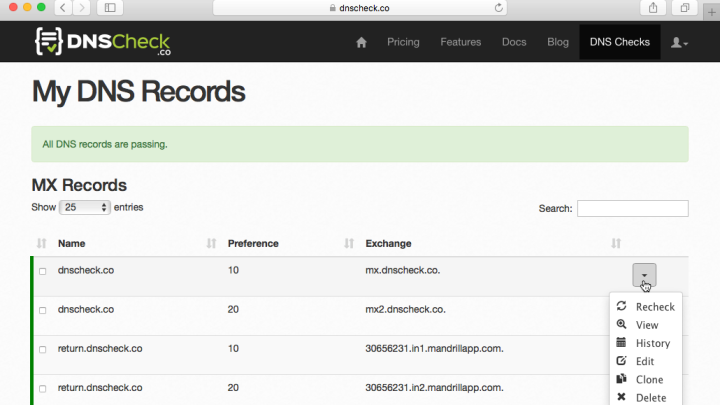The image size is (720, 405).
Task: Reload page with refresh icon
Action: tap(499, 8)
